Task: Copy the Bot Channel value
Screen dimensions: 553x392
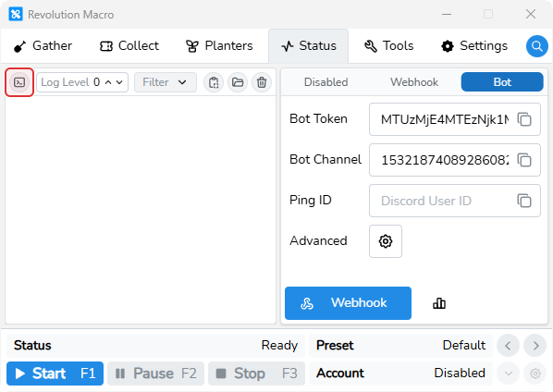Action: (524, 160)
